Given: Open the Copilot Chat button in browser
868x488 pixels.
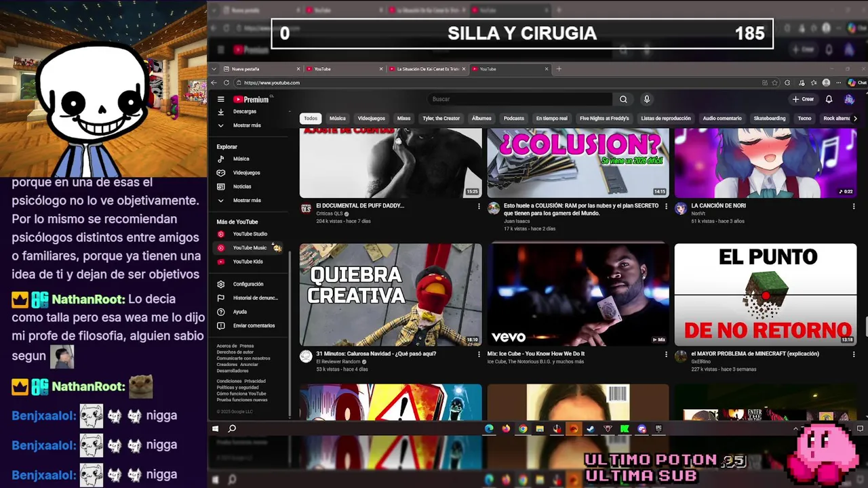Looking at the screenshot, I should coord(857,83).
